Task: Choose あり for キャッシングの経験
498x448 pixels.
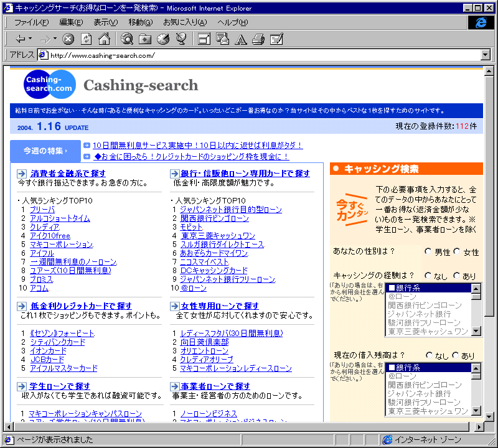Action: point(457,276)
